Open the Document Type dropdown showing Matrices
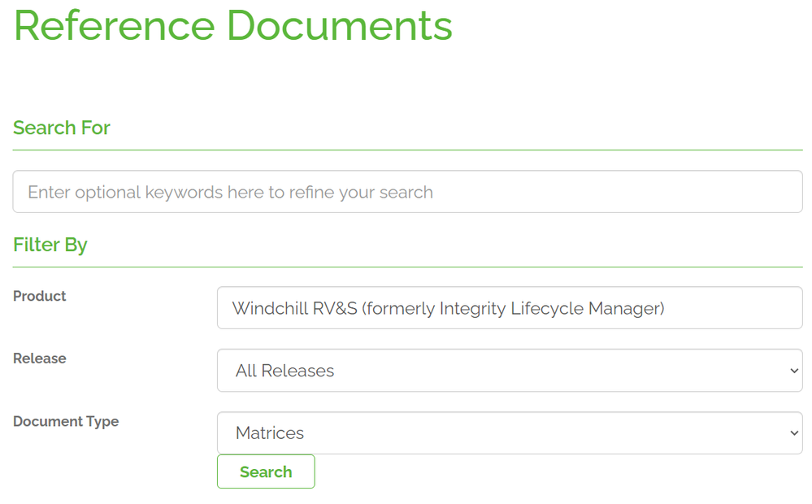 click(x=510, y=433)
